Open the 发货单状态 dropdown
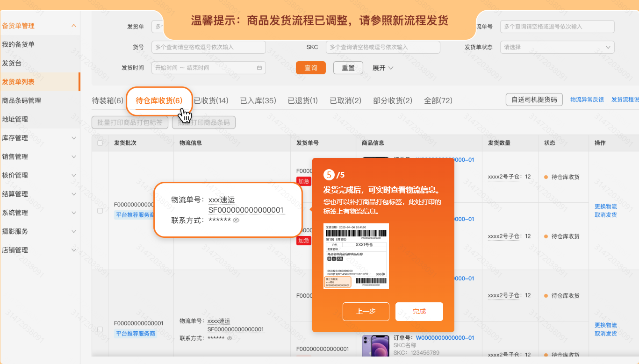Image resolution: width=639 pixels, height=364 pixels. click(x=557, y=47)
